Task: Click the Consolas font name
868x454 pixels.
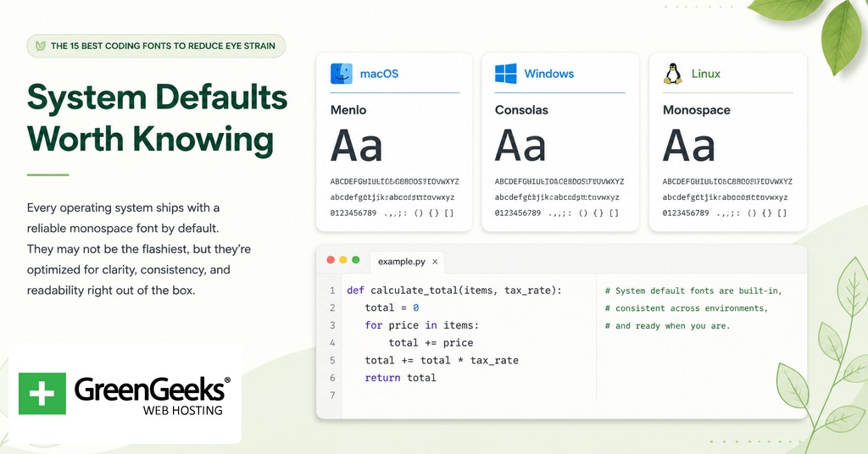Action: [521, 110]
